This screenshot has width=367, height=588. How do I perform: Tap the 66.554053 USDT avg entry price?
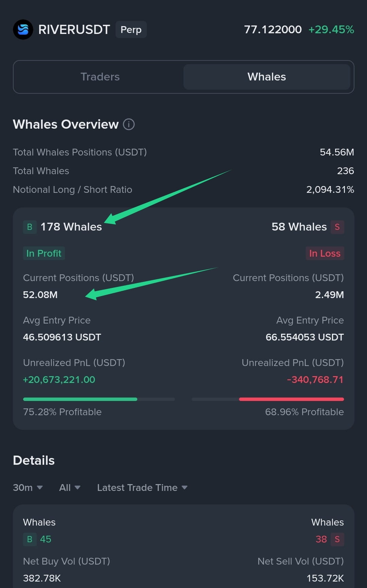[305, 337]
